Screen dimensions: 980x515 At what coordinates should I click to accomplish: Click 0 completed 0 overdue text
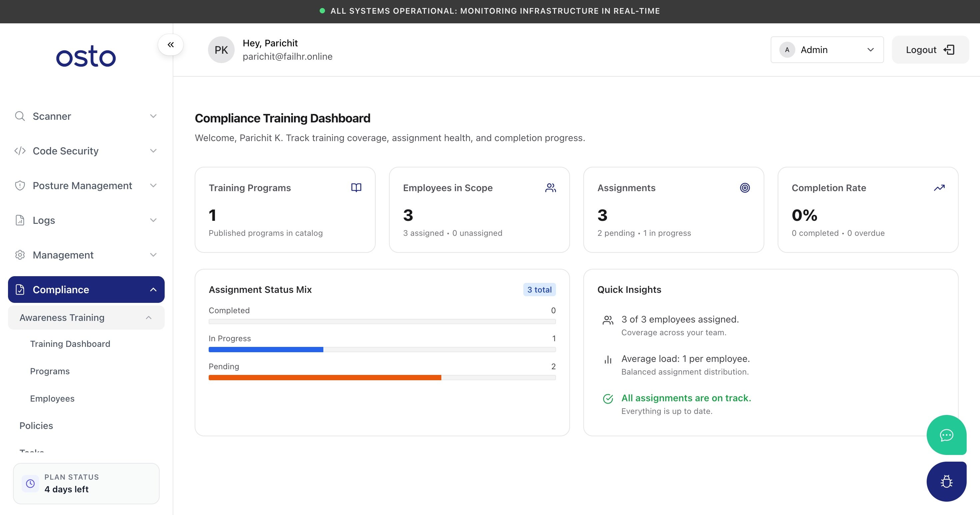point(838,233)
